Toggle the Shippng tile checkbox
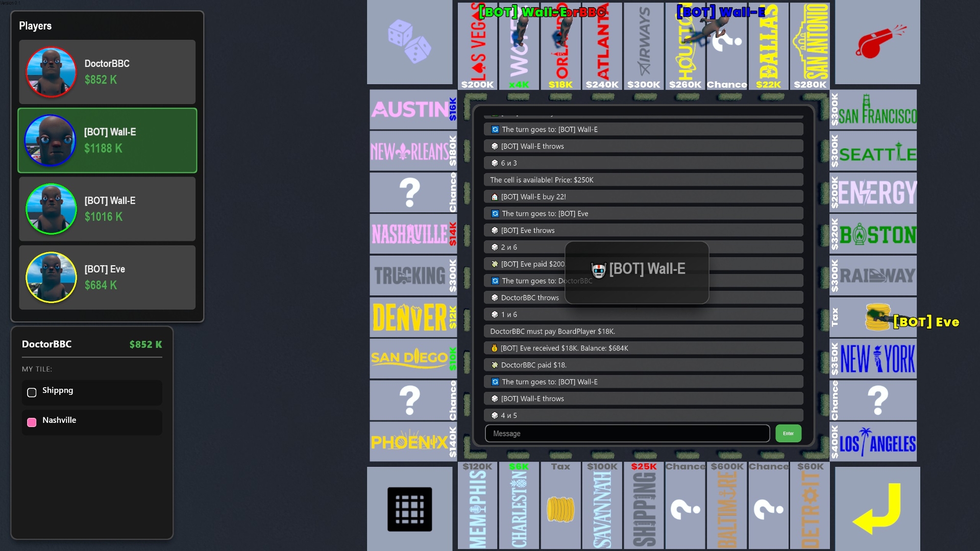 point(32,392)
